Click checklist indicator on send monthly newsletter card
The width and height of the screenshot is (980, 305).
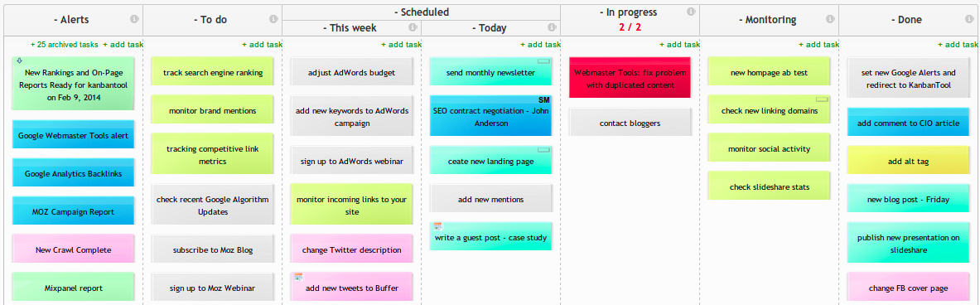click(543, 61)
